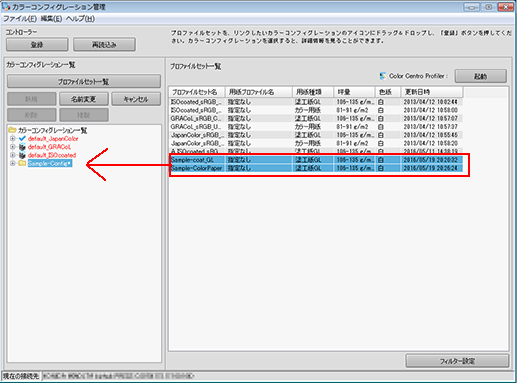Open フィルター設定 filter settings

pos(457,361)
